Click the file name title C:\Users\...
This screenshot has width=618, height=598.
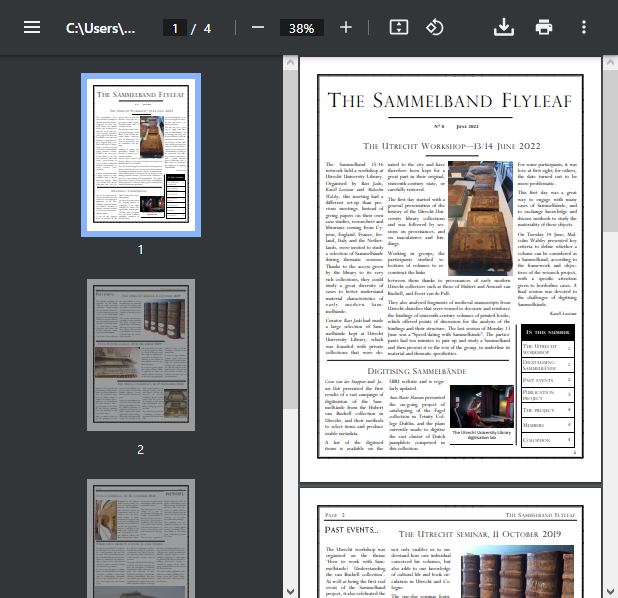coord(100,28)
